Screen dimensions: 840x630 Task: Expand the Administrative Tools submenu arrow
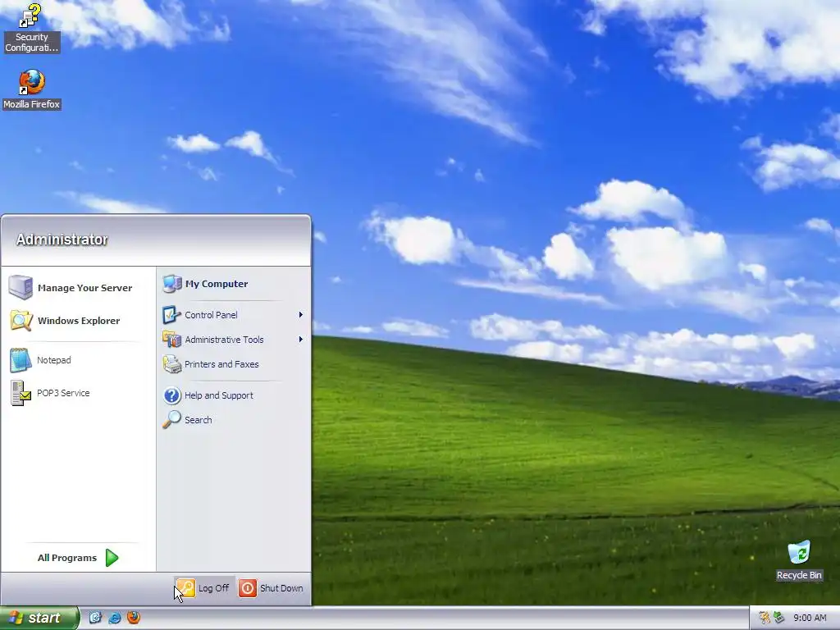pos(301,339)
